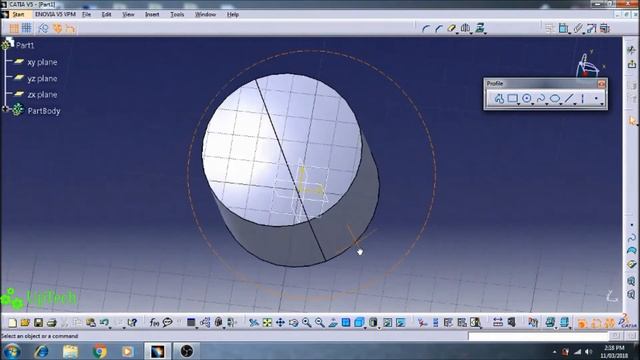640x360 pixels.
Task: Click the Fit All In view icon
Action: [x=267, y=323]
